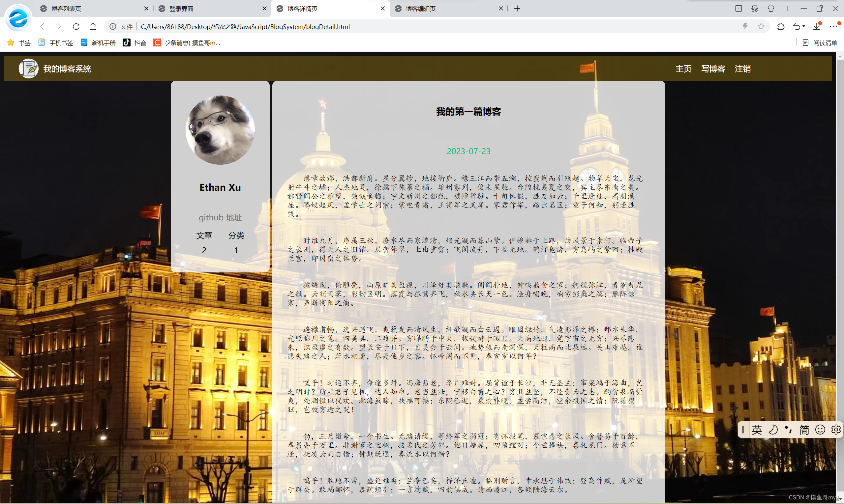Bookmark this page with the star icon
The height and width of the screenshot is (504, 844).
coord(761,26)
